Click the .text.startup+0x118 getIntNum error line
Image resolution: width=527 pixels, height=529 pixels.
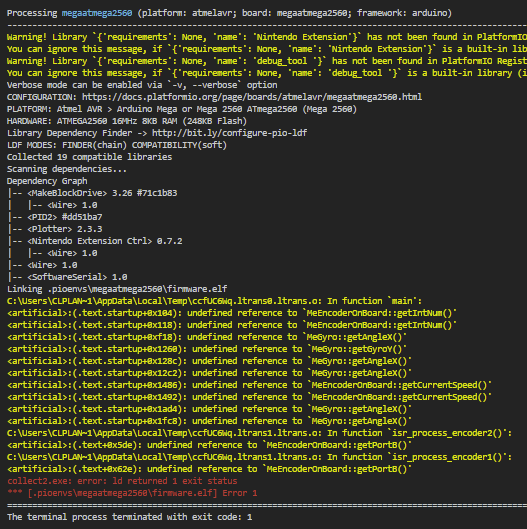(232, 325)
